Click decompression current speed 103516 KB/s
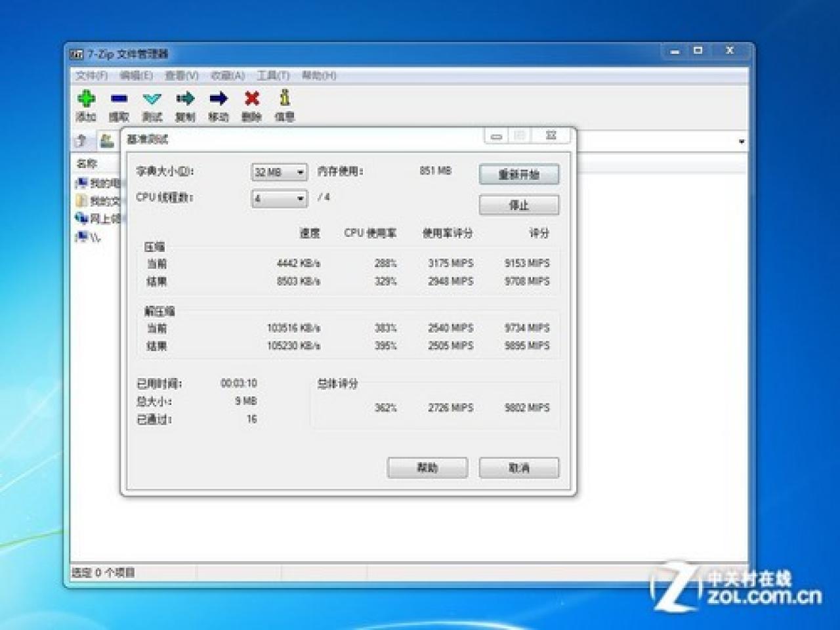This screenshot has width=840, height=630. (x=293, y=327)
